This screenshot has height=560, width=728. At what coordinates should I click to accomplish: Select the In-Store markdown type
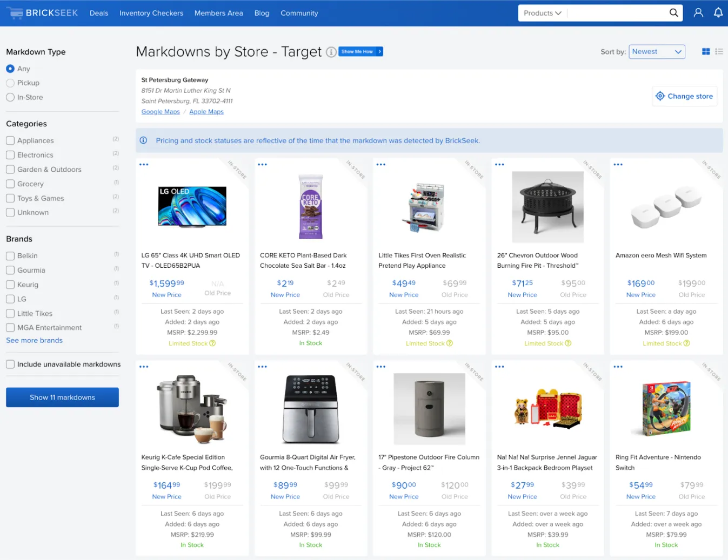pos(10,97)
